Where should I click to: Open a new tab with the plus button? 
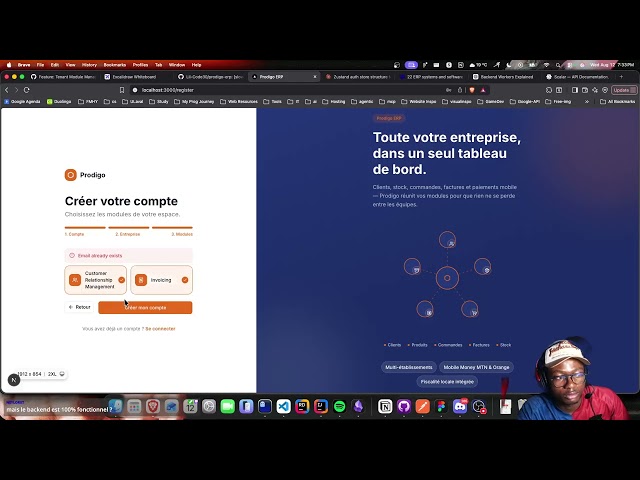point(622,77)
